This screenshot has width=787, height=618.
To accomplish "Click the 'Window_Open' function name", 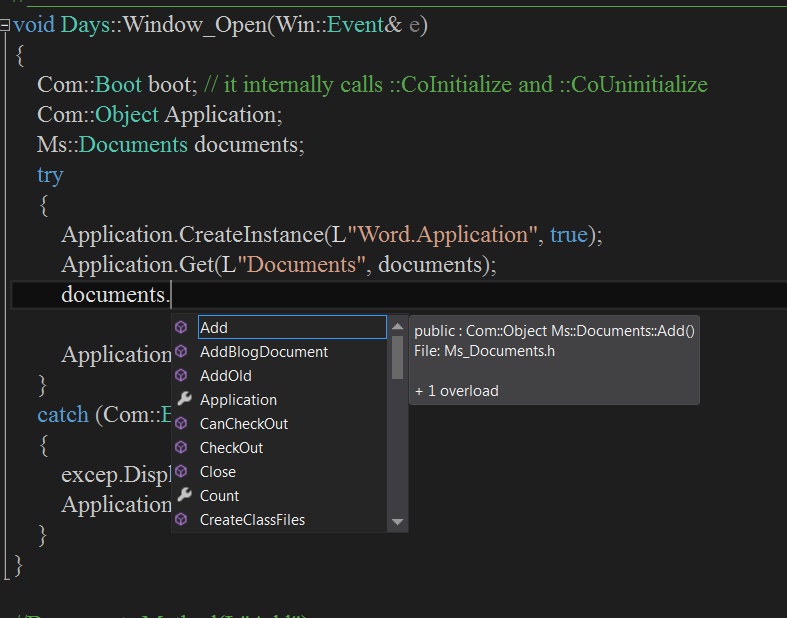I will tap(195, 25).
